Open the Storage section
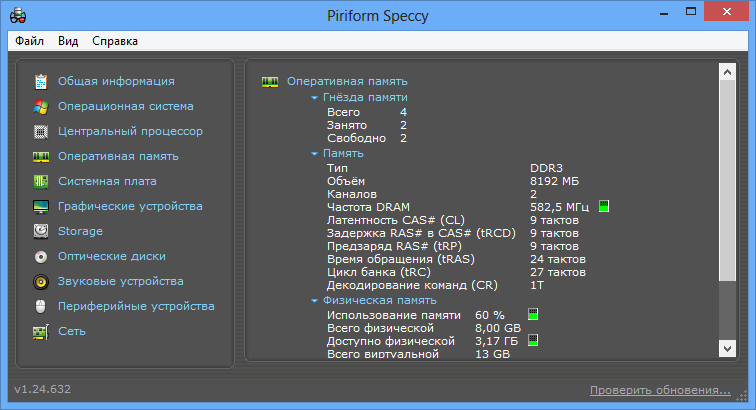 pos(80,232)
